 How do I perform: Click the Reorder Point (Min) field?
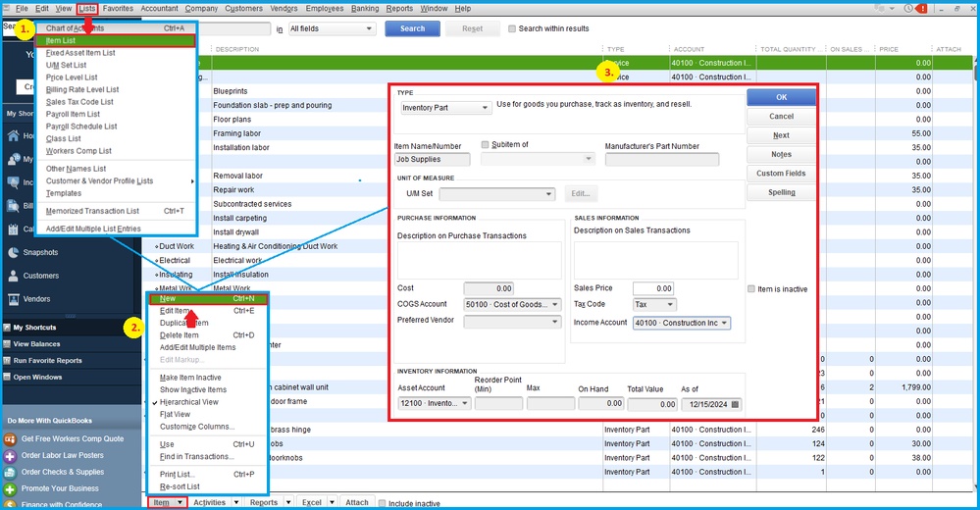(498, 404)
